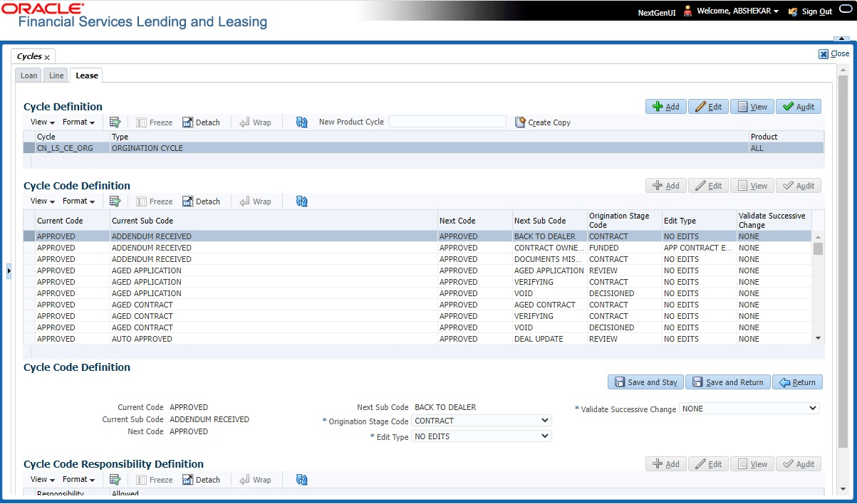The image size is (857, 504).
Task: Click the CONTRACT OWNE... next sub code cell
Action: pyautogui.click(x=549, y=248)
